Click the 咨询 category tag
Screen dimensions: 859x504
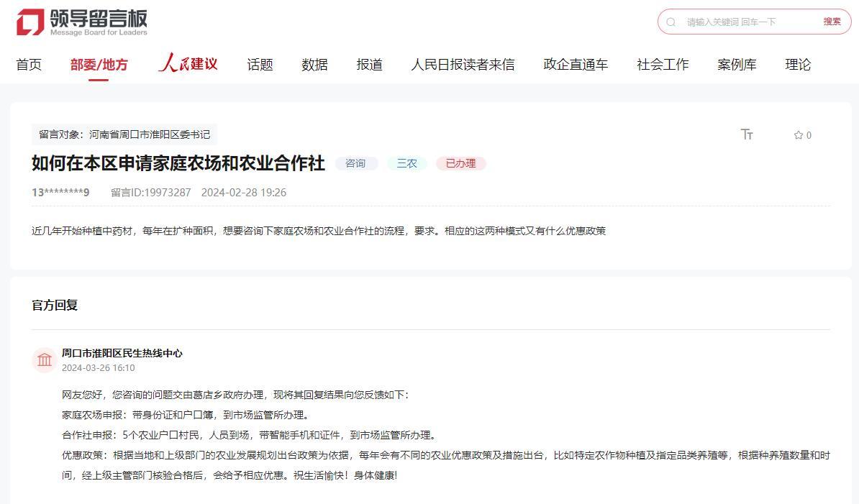tap(355, 163)
